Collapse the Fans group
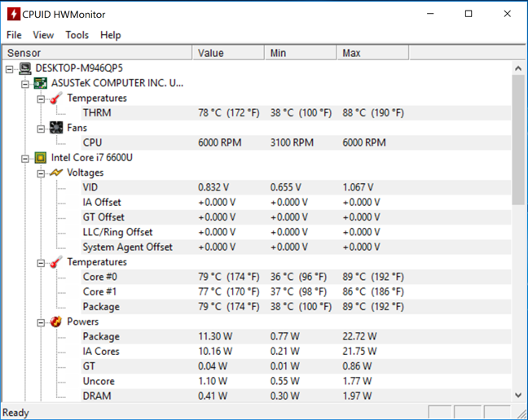528x420 pixels. (x=41, y=129)
